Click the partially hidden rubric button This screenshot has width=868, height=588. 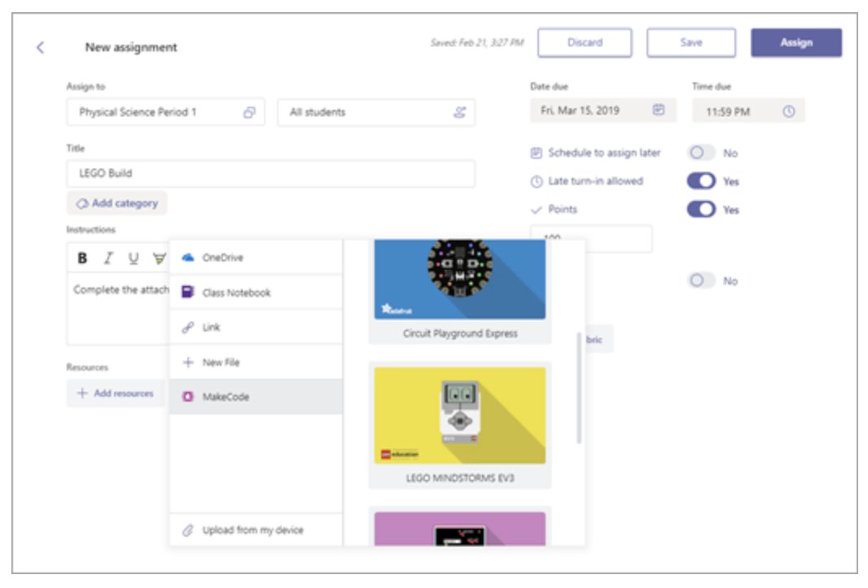[598, 340]
